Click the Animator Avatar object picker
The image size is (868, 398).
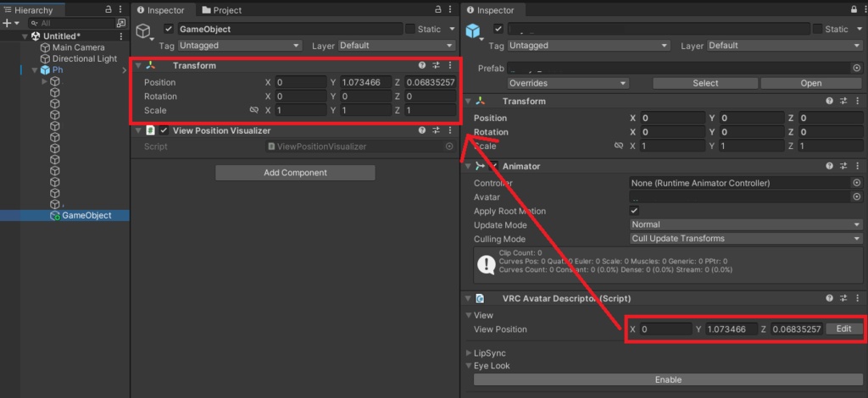point(857,196)
